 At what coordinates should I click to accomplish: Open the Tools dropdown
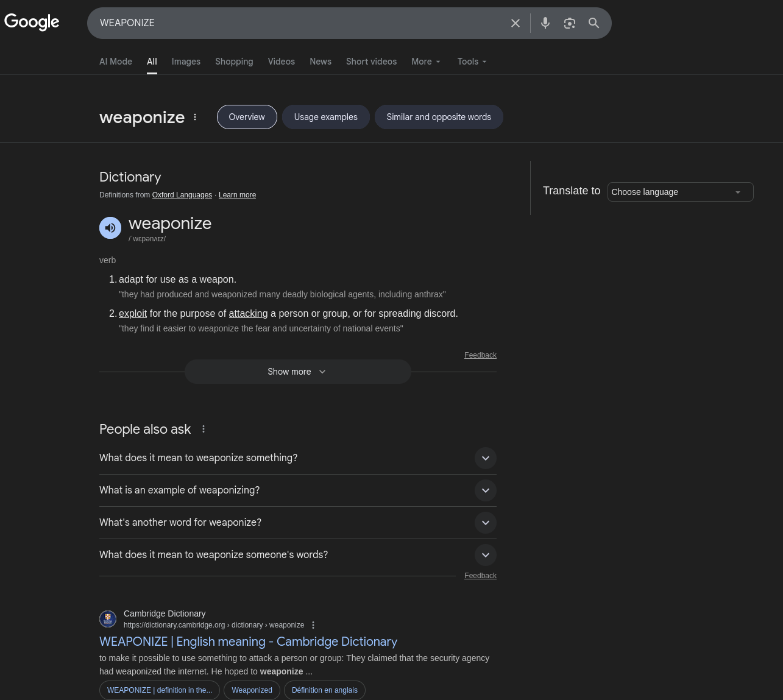472,62
